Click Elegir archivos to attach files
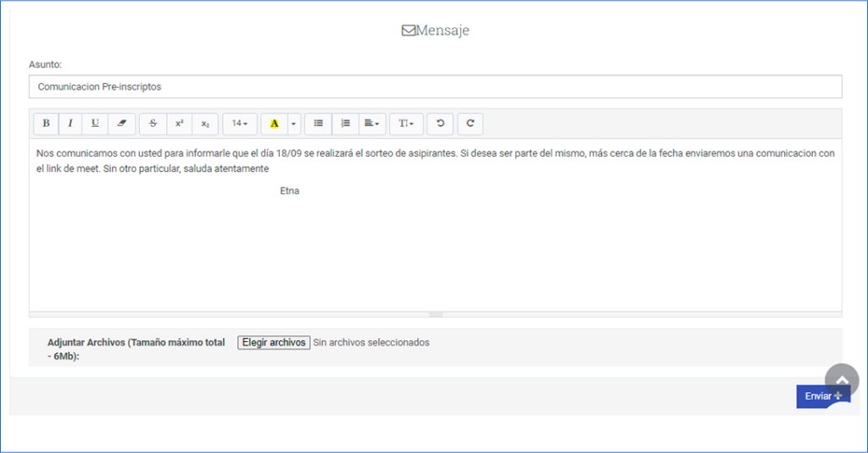The image size is (868, 453). point(274,343)
